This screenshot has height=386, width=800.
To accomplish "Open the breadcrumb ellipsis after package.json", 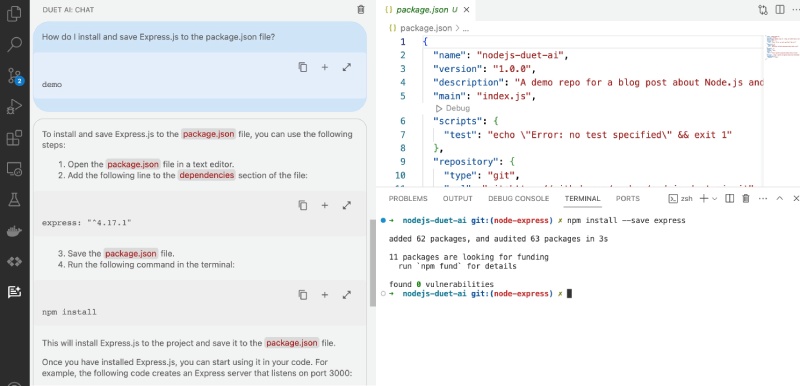I will pyautogui.click(x=465, y=29).
